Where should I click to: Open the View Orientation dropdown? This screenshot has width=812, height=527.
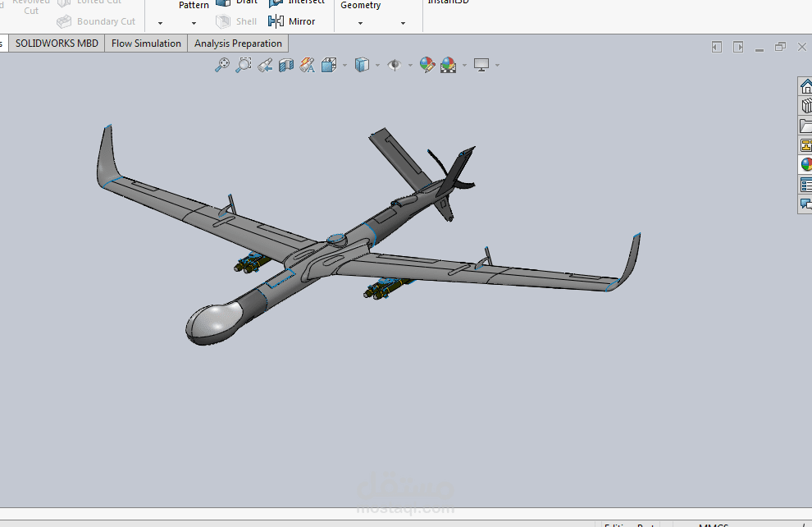pyautogui.click(x=344, y=65)
